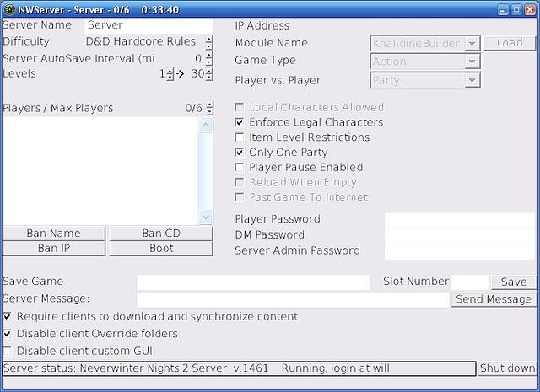The width and height of the screenshot is (540, 392).
Task: Decrease the Difficulty setting with the down arrow
Action: [208, 46]
